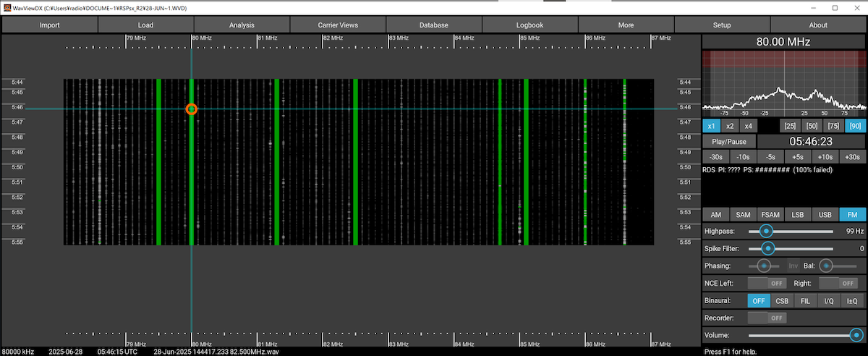
Task: Click the spectrum display under 80.00 MHz
Action: (x=784, y=81)
